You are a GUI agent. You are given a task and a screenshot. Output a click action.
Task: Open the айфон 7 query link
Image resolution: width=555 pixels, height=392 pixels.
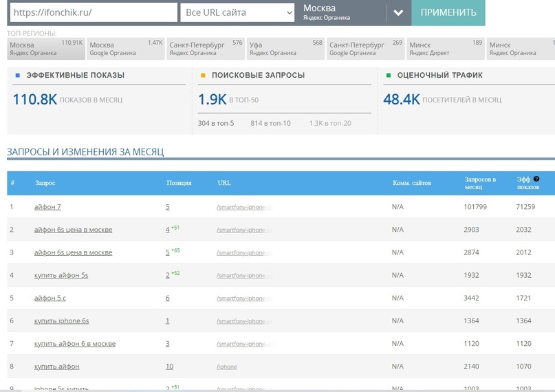[47, 207]
